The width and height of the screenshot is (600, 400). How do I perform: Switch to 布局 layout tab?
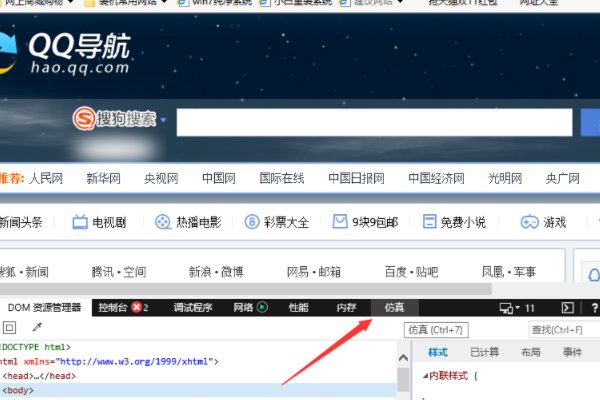pos(531,353)
